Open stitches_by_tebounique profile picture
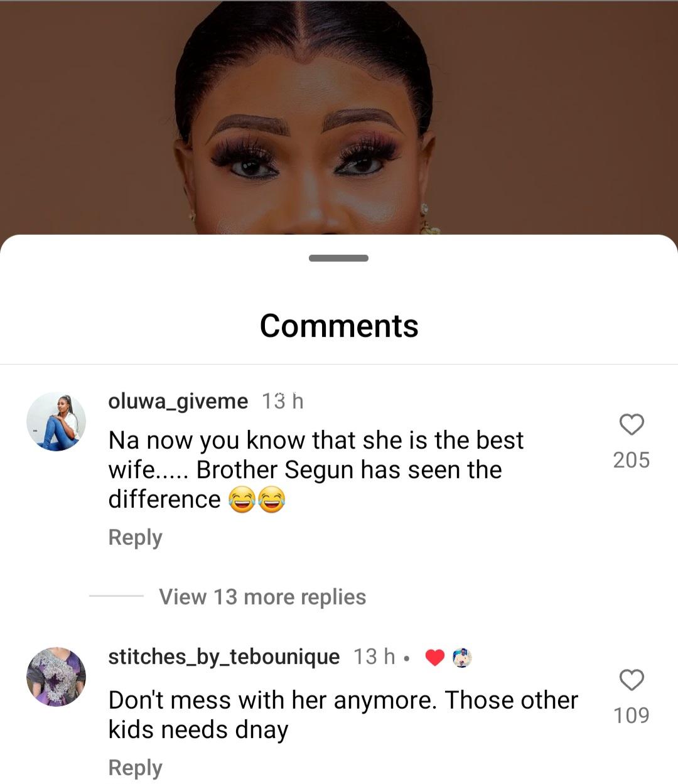The image size is (678, 784). click(x=56, y=677)
